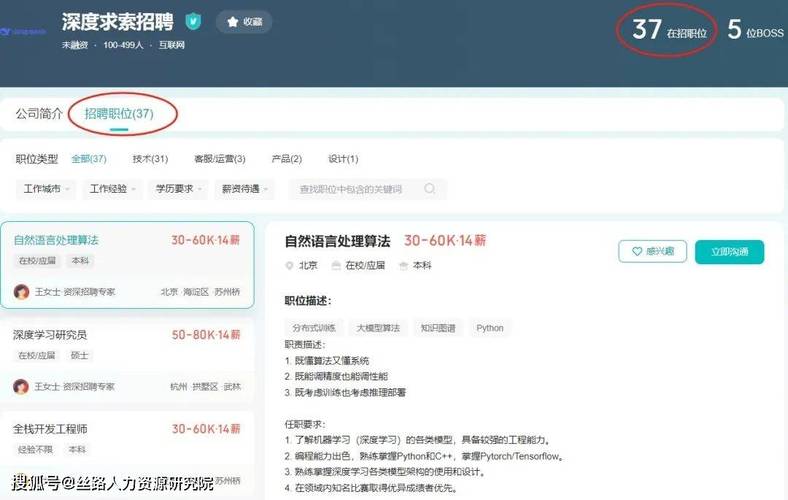This screenshot has width=788, height=500.
Task: Open the 工作经验 dropdown
Action: click(x=113, y=189)
